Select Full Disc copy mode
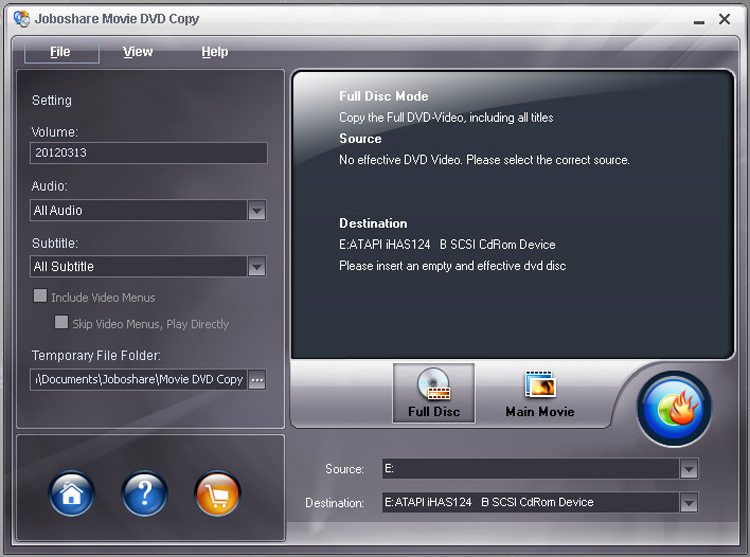Viewport: 750px width, 557px height. tap(434, 393)
